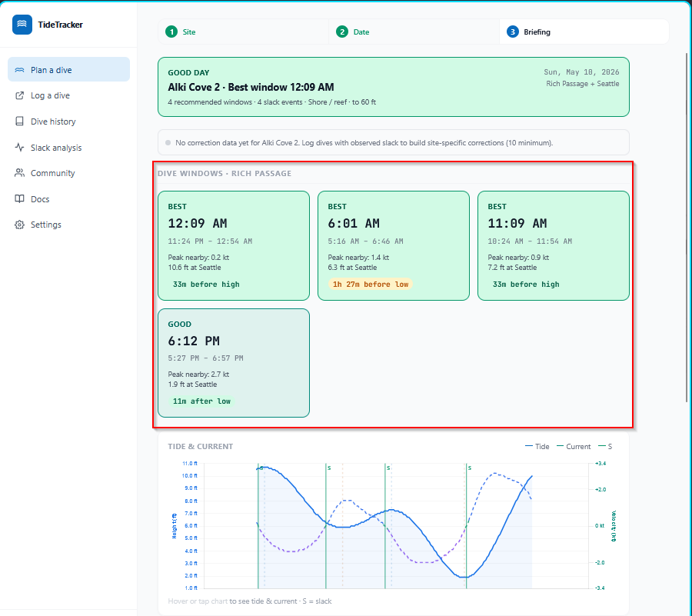Click the Slack analysis pulse icon
Image resolution: width=692 pixels, height=616 pixels.
click(19, 148)
